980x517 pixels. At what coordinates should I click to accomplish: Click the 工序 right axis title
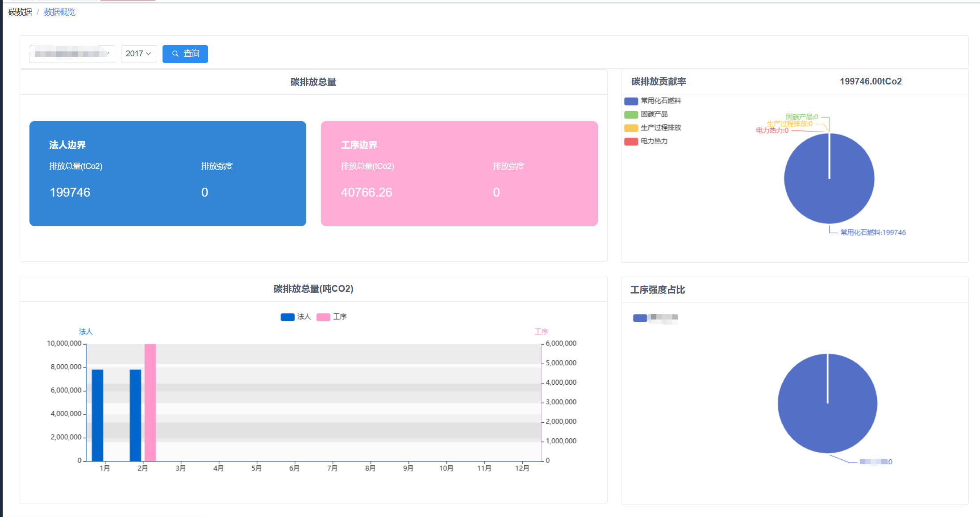click(542, 332)
